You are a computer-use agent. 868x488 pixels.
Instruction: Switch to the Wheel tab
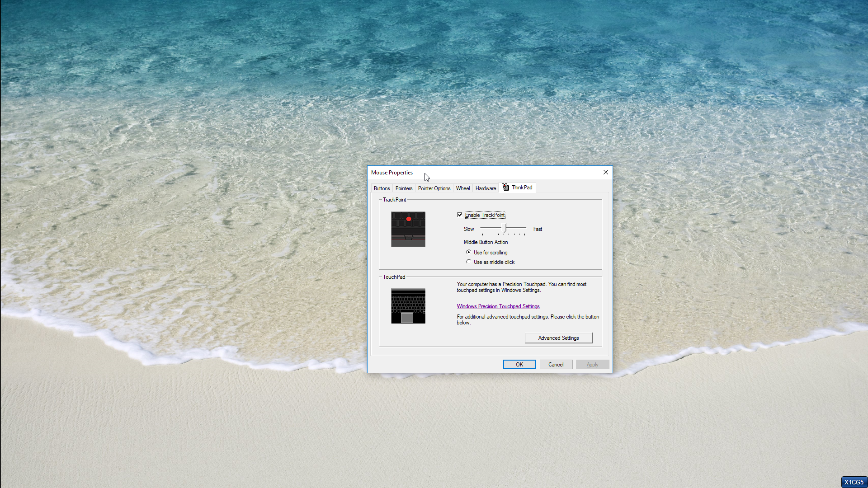(x=462, y=188)
